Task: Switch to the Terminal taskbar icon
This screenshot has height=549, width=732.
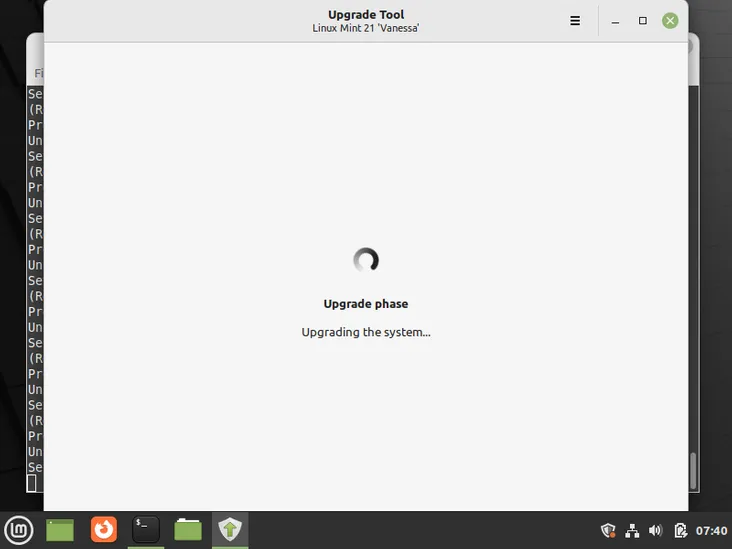Action: pos(146,529)
